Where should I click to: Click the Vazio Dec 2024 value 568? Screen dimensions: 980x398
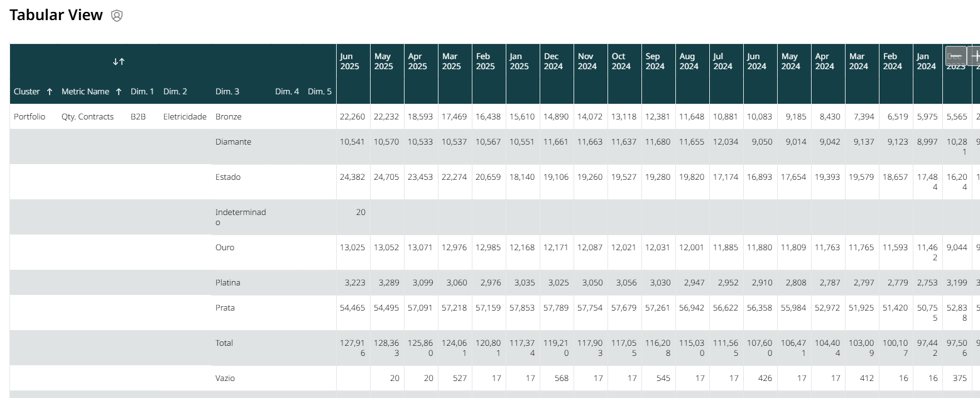click(561, 379)
